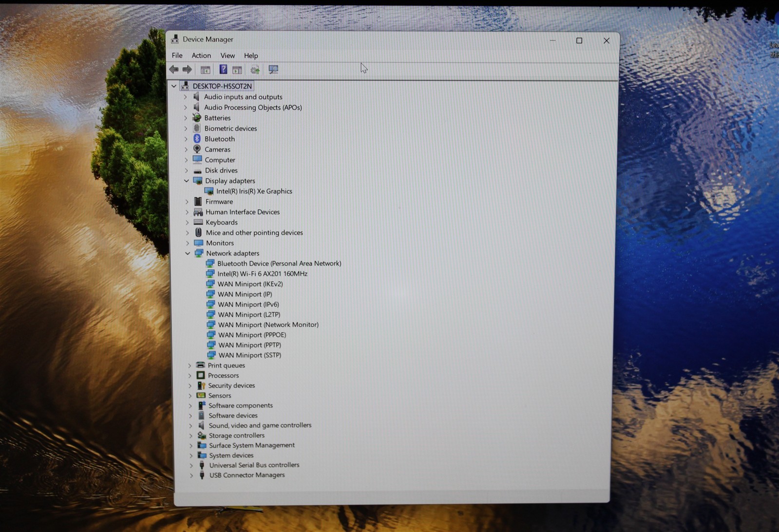
Task: Click Scan for hardware changes icon
Action: point(273,70)
